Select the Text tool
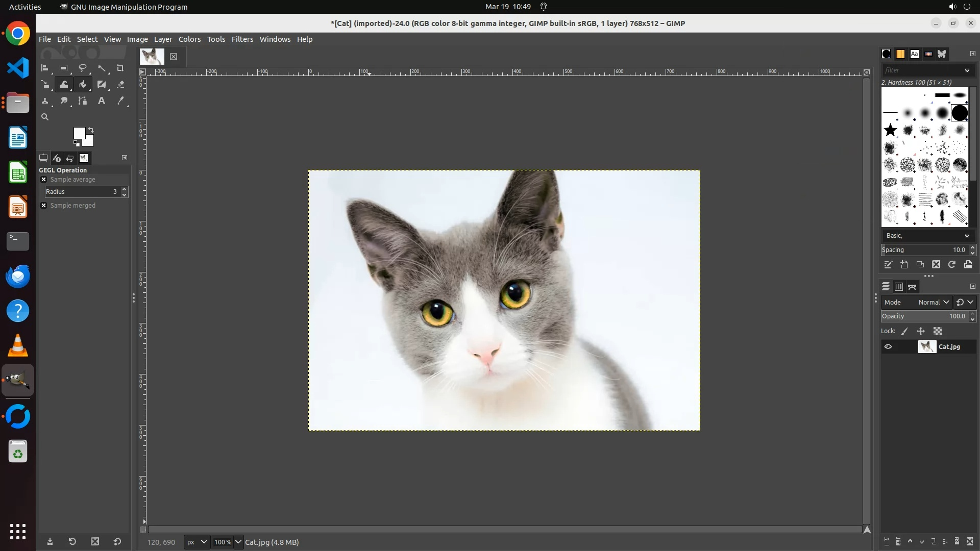980x551 pixels. tap(102, 101)
